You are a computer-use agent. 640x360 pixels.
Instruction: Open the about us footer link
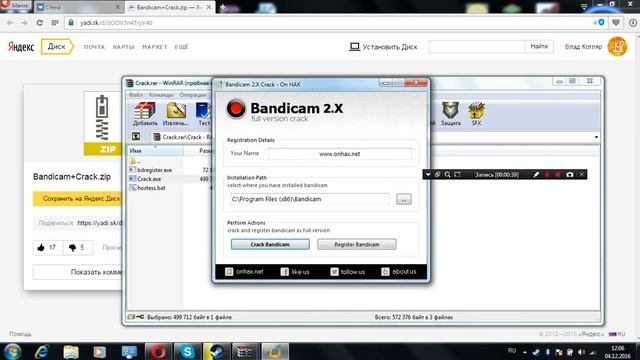coord(399,271)
